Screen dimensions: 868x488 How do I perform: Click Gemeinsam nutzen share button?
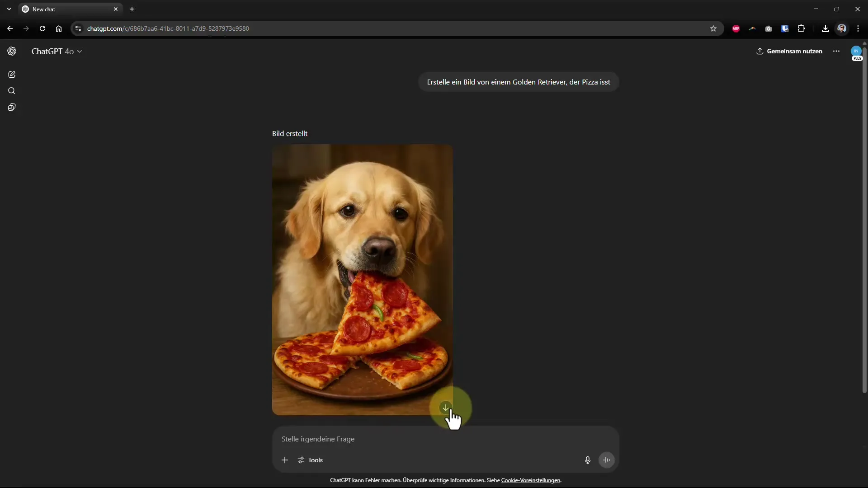pyautogui.click(x=789, y=51)
